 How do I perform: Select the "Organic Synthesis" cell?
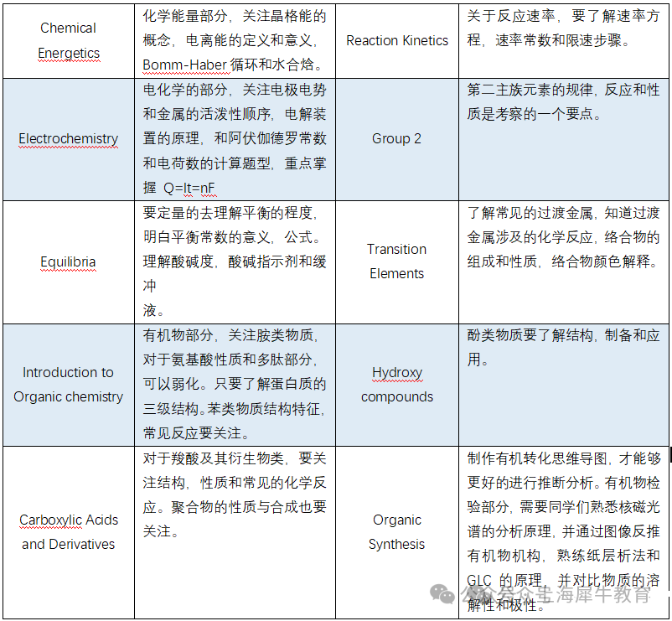pyautogui.click(x=397, y=532)
